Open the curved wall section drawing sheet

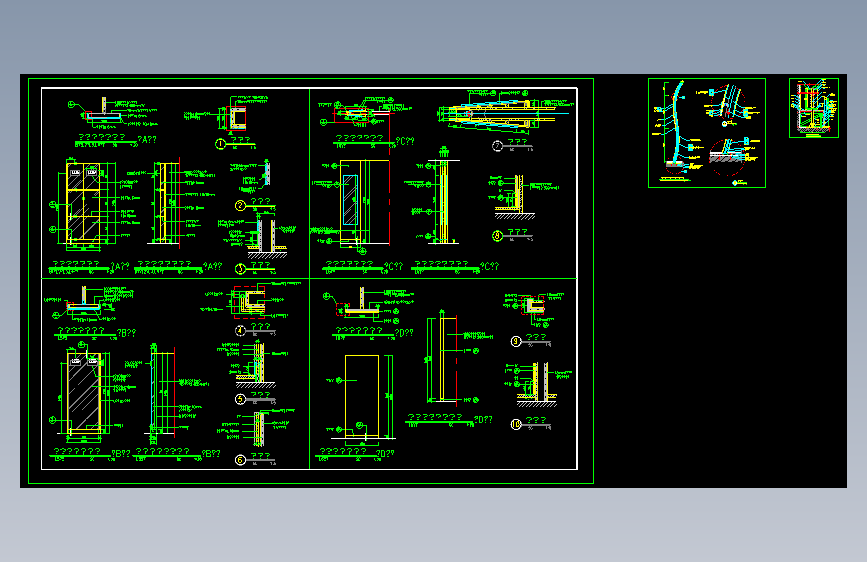[707, 133]
